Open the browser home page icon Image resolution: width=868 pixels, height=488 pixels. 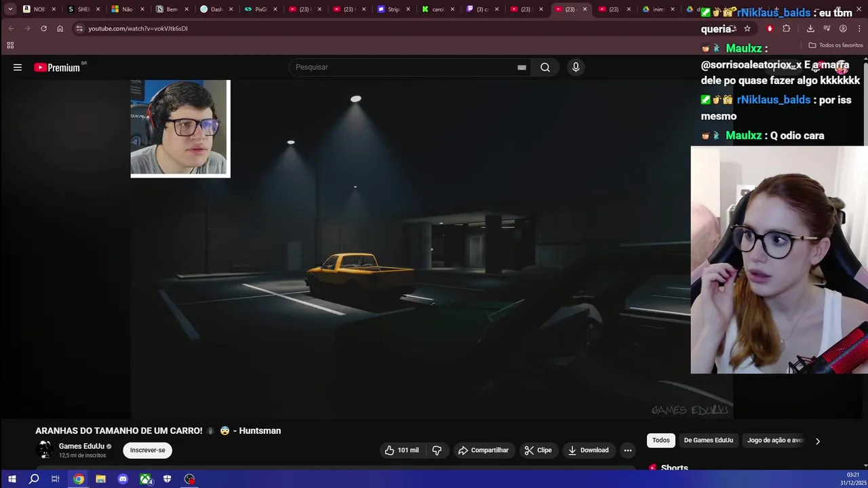[60, 28]
